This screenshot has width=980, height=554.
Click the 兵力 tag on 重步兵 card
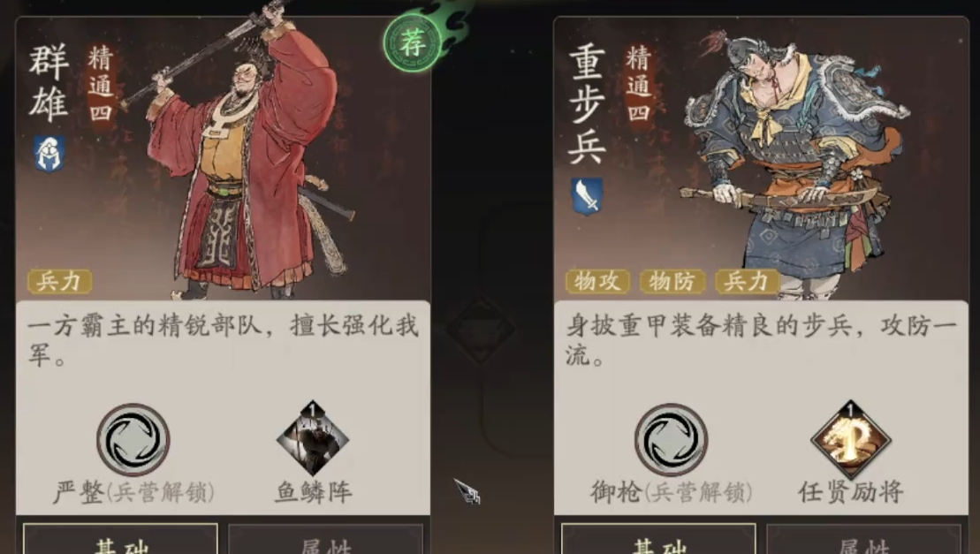pyautogui.click(x=747, y=281)
